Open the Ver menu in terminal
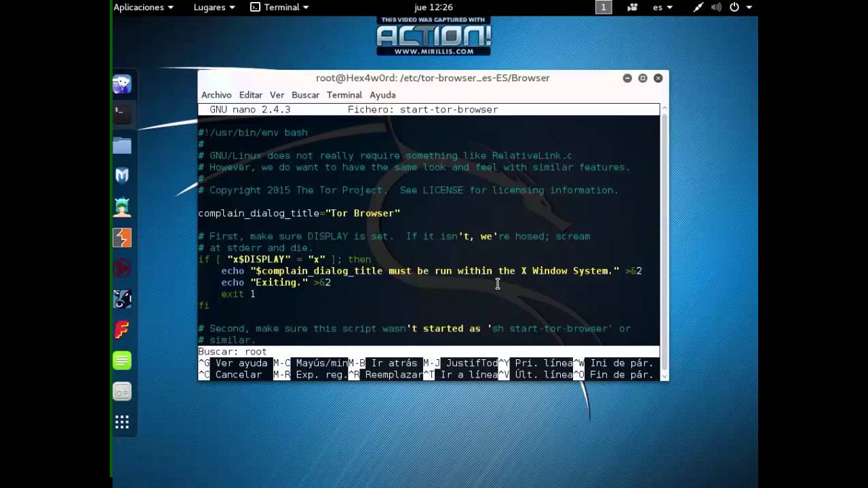 pyautogui.click(x=277, y=95)
